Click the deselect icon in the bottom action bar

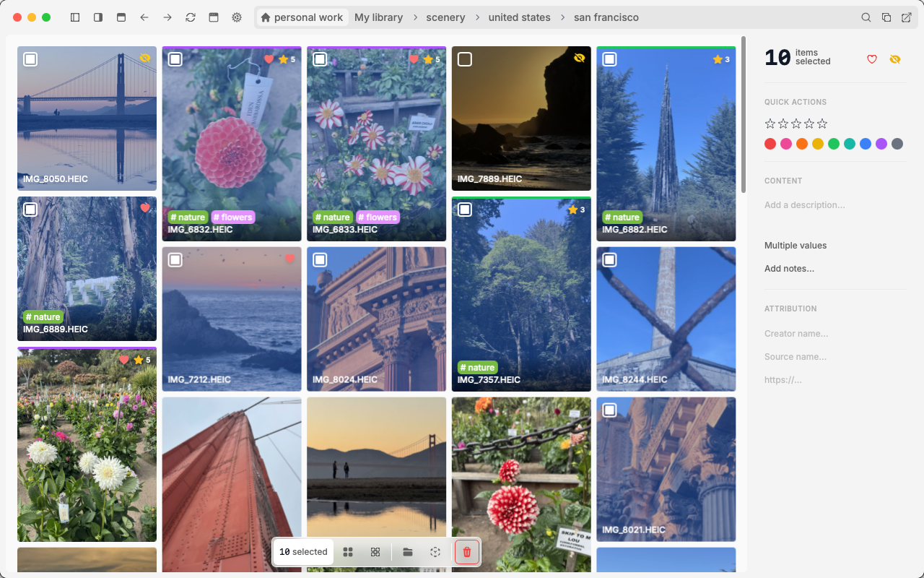click(x=435, y=552)
